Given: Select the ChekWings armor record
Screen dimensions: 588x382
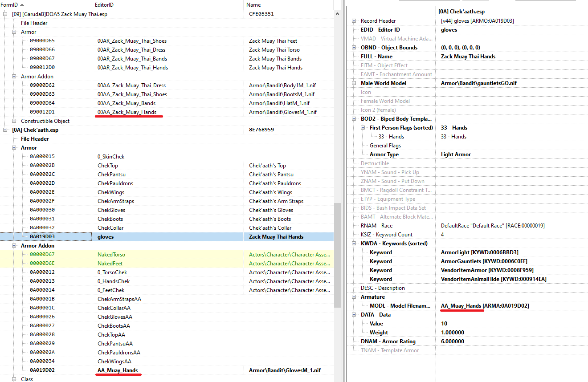Looking at the screenshot, I should pos(167,192).
